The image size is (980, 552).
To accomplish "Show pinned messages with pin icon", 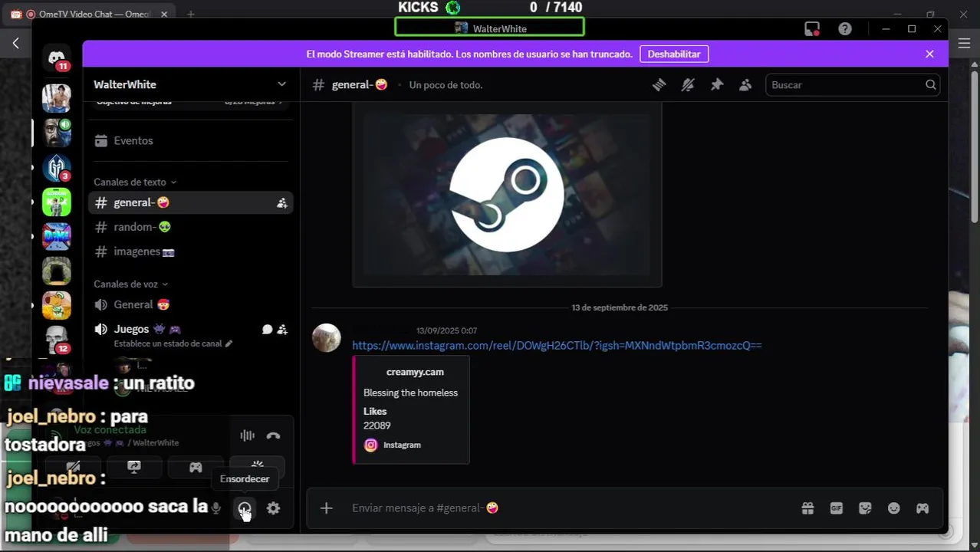I will (716, 85).
